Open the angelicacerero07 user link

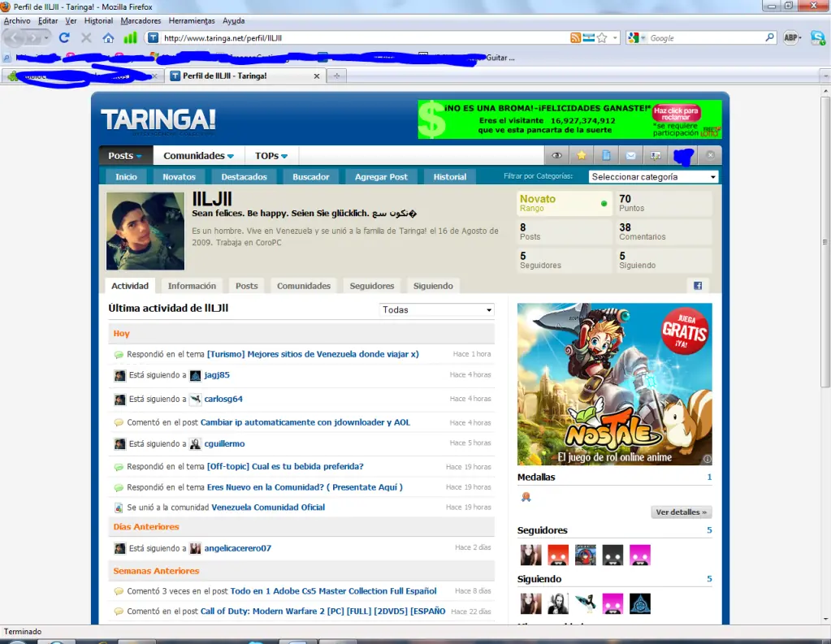click(x=237, y=548)
